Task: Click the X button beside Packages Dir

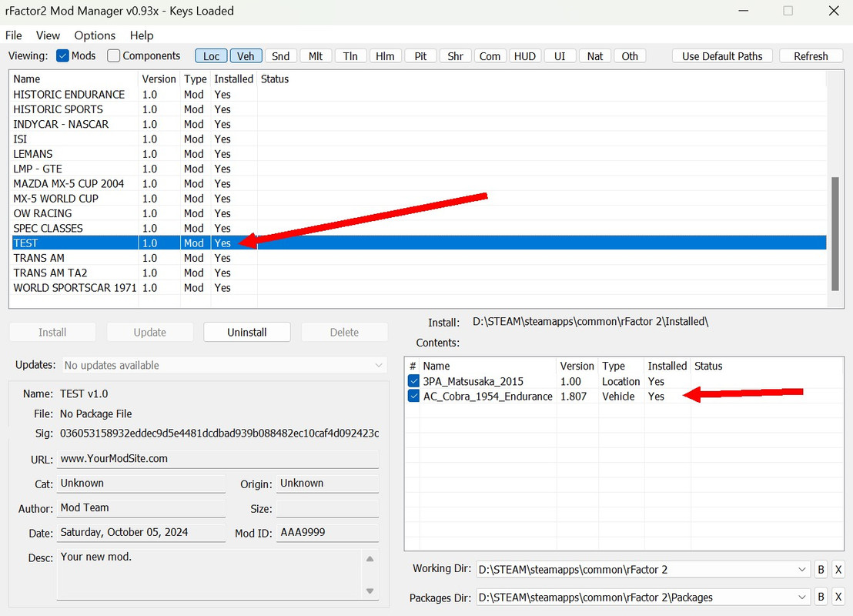Action: 838,597
